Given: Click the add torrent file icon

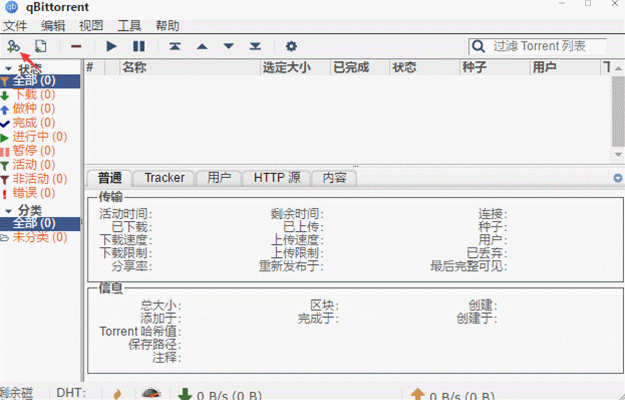Looking at the screenshot, I should pyautogui.click(x=41, y=46).
